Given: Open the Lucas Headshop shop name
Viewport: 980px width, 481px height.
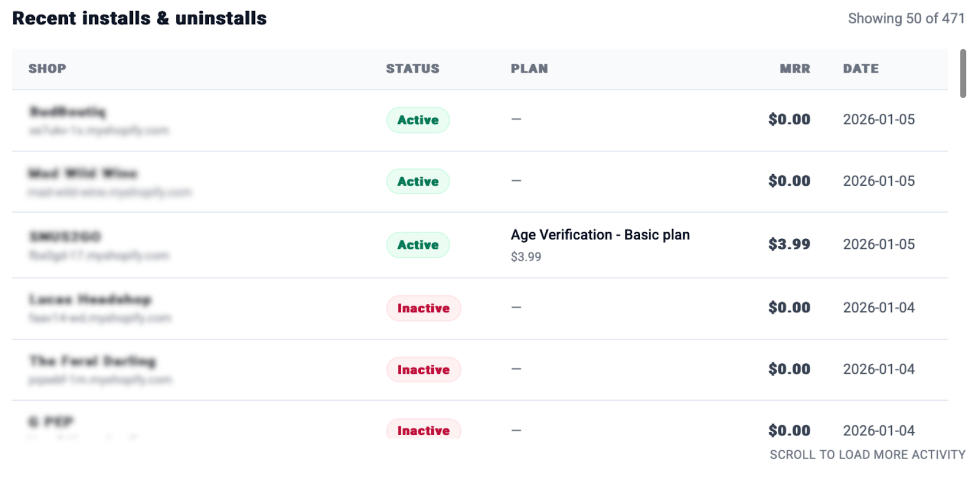Looking at the screenshot, I should (x=90, y=299).
